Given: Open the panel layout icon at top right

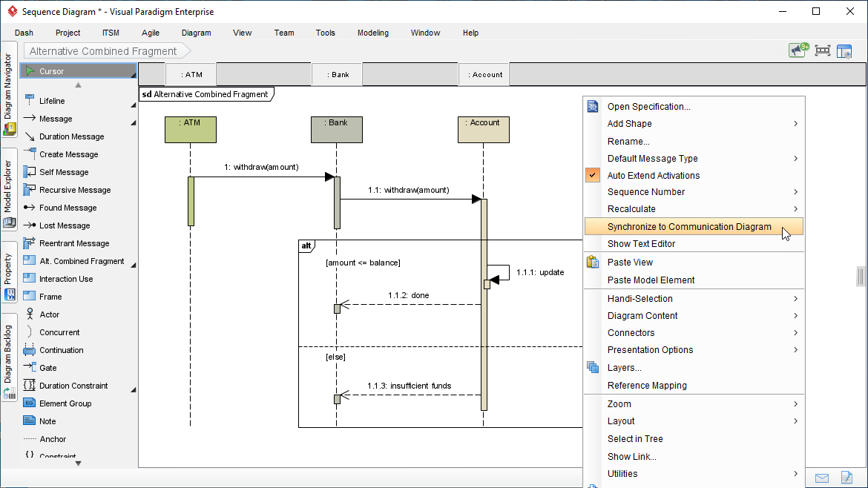Looking at the screenshot, I should tap(844, 51).
